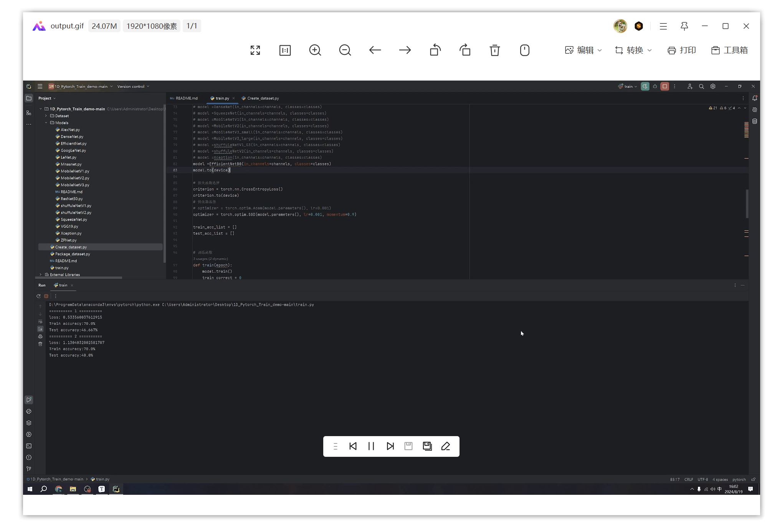Toggle pin window always on top
Viewport: 777px width, 532px height.
(684, 26)
